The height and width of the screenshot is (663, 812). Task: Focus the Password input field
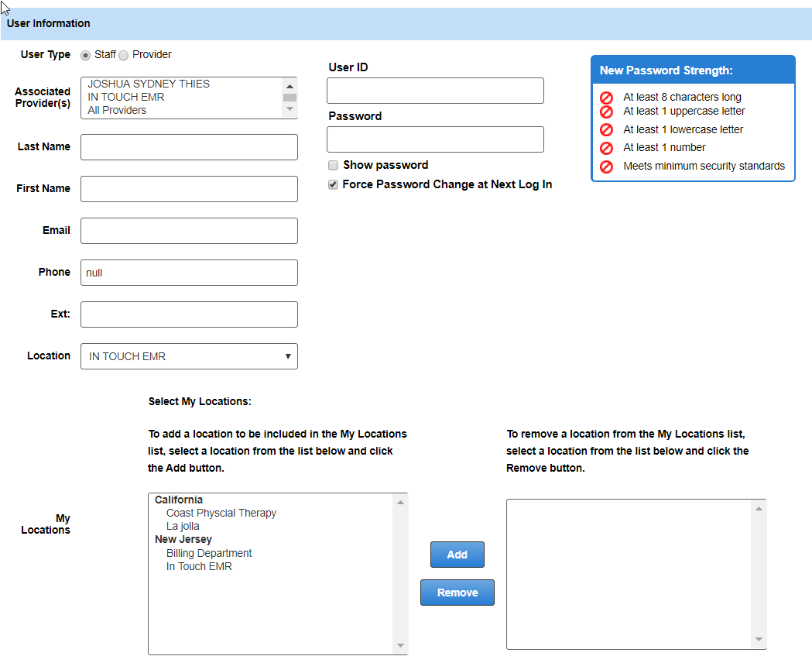coord(435,139)
